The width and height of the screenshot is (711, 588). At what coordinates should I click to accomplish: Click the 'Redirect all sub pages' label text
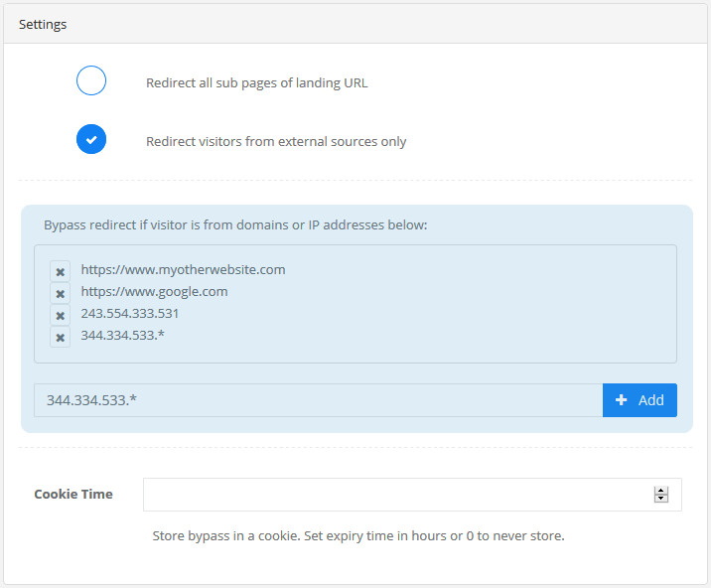click(x=256, y=83)
